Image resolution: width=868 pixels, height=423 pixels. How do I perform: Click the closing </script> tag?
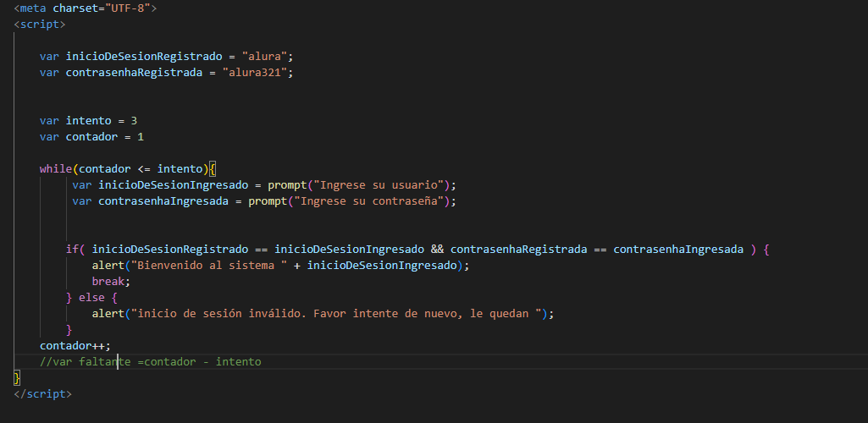(x=42, y=394)
